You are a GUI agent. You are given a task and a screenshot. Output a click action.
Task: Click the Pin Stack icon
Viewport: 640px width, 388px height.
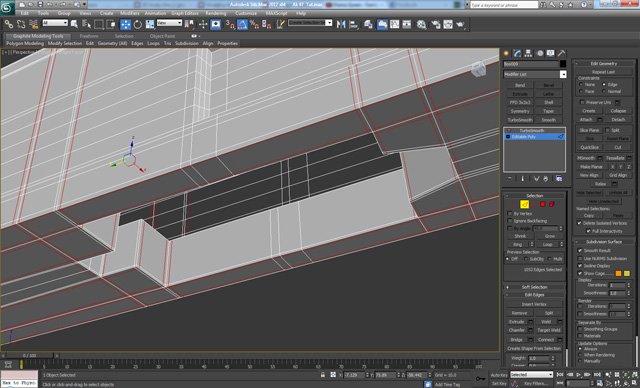point(510,179)
